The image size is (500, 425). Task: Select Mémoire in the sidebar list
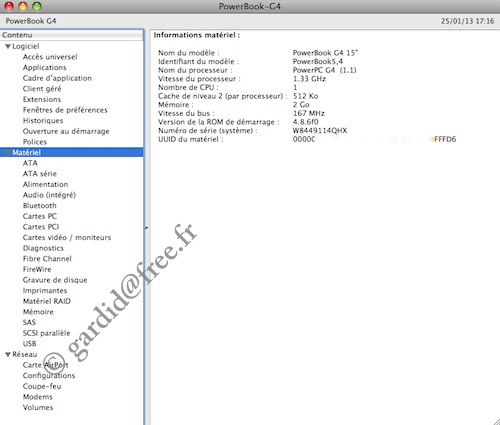click(38, 312)
